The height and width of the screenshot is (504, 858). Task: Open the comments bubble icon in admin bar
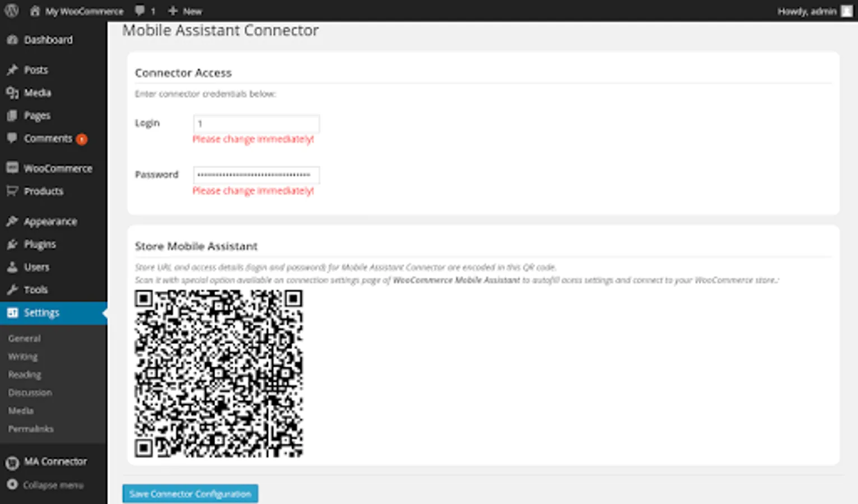pyautogui.click(x=140, y=11)
